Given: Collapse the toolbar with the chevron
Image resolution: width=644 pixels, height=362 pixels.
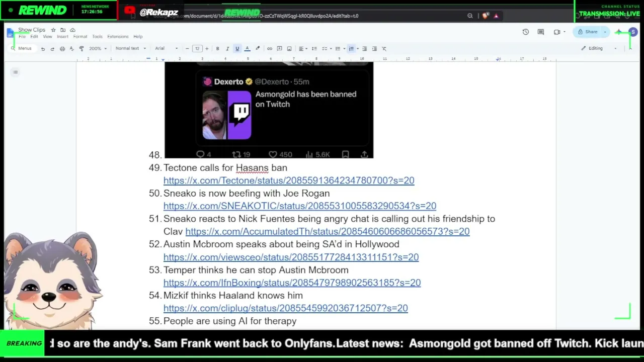Looking at the screenshot, I should (630, 48).
